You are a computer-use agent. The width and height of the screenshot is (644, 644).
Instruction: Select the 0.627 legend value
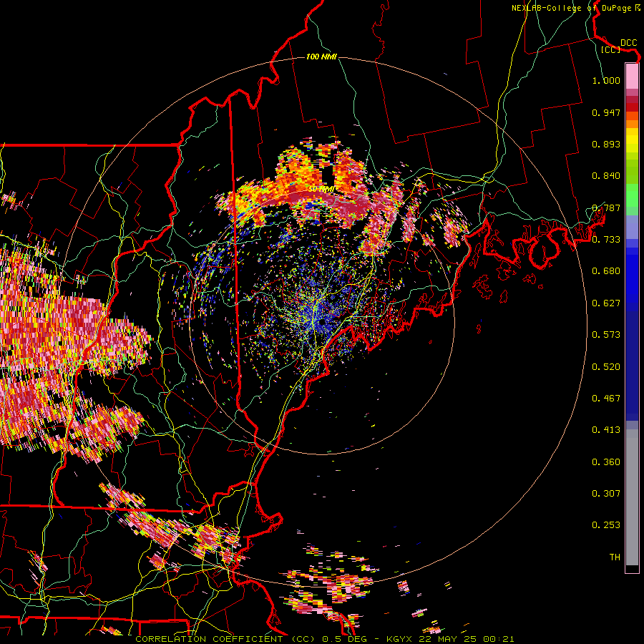tap(606, 303)
